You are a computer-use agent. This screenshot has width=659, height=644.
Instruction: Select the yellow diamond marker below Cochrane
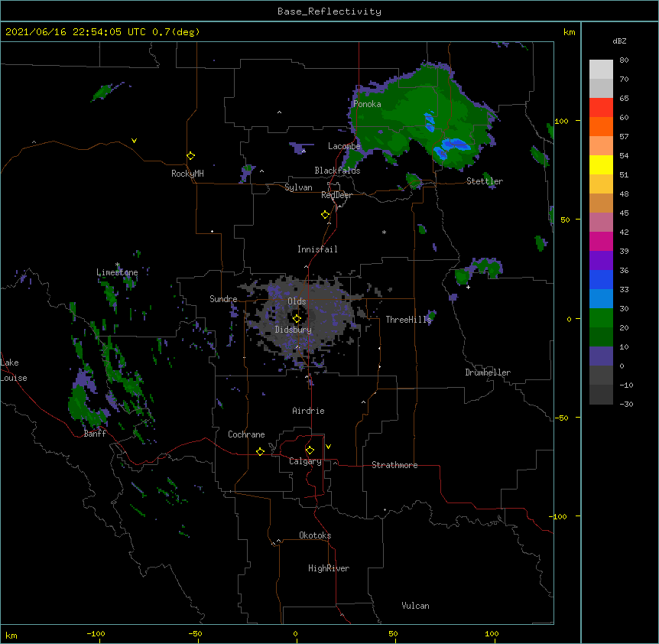[260, 451]
